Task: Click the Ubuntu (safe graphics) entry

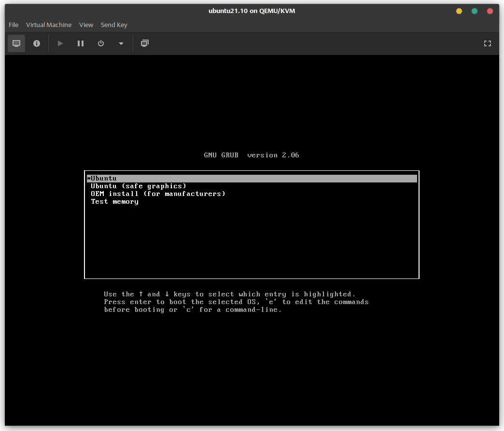Action: click(139, 186)
